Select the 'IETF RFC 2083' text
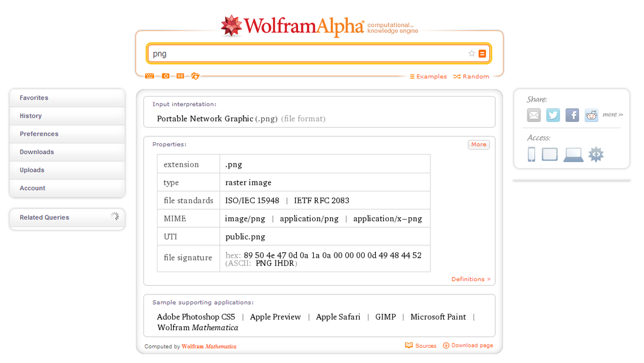 click(321, 200)
